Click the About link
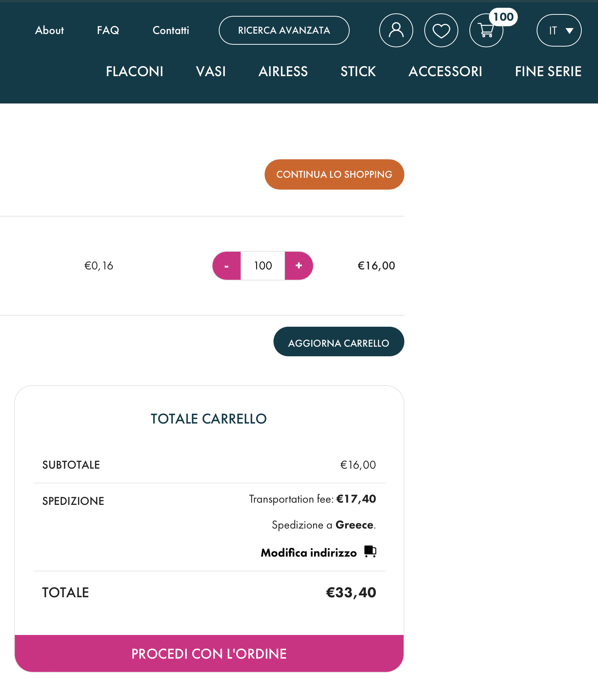598x700 pixels. 50,30
